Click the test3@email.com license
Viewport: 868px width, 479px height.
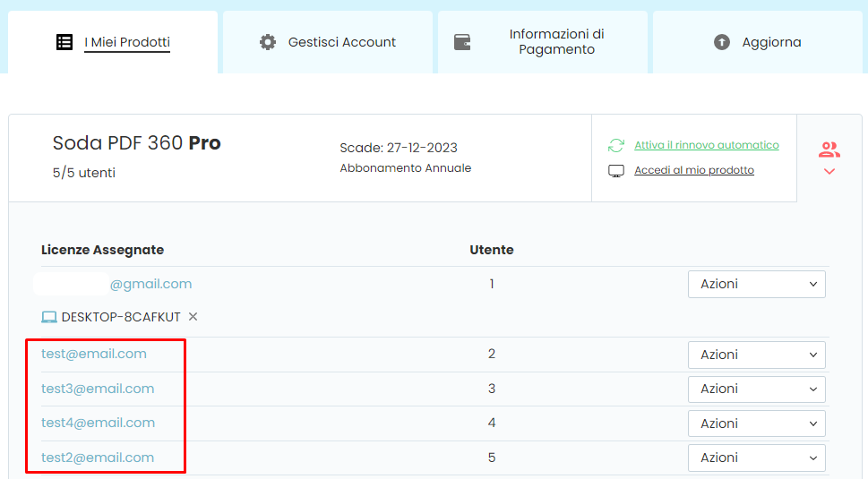(98, 389)
